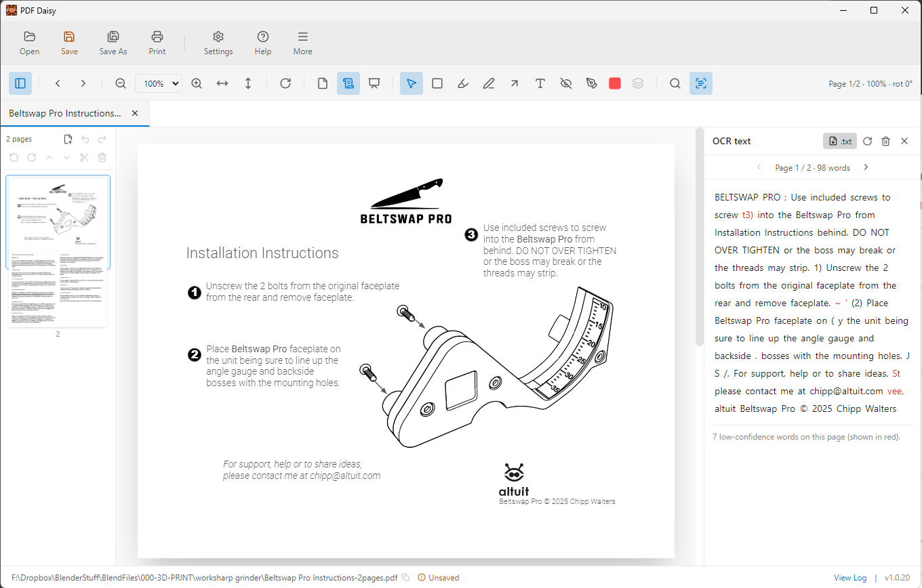Export OCR text as .txt
Viewport: 922px width, 588px height.
click(x=840, y=141)
